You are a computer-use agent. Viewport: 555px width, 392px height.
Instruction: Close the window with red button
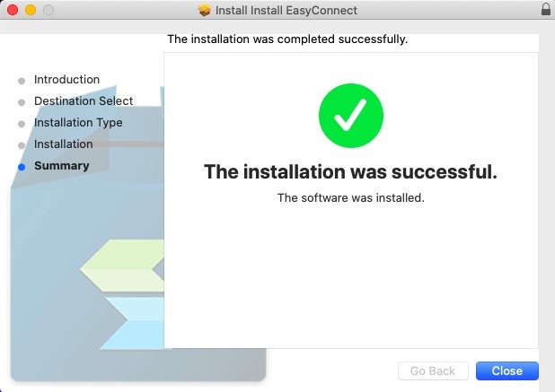pyautogui.click(x=13, y=10)
